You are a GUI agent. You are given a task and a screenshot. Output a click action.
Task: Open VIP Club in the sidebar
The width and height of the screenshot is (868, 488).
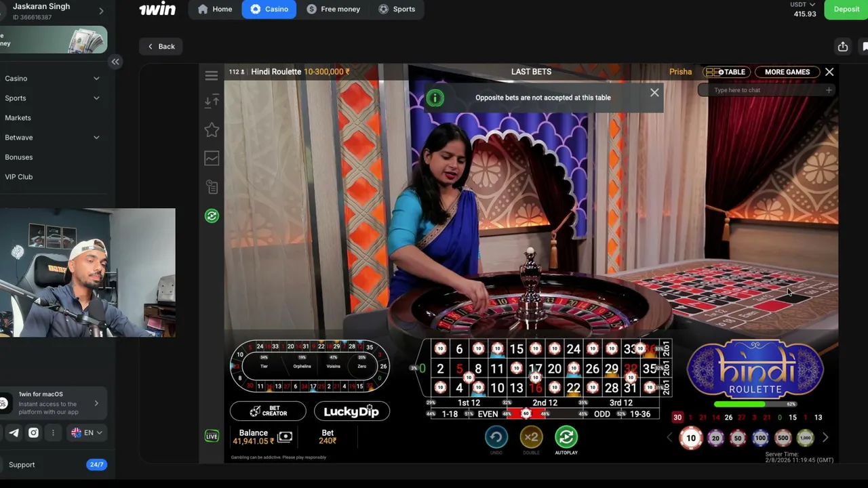18,177
